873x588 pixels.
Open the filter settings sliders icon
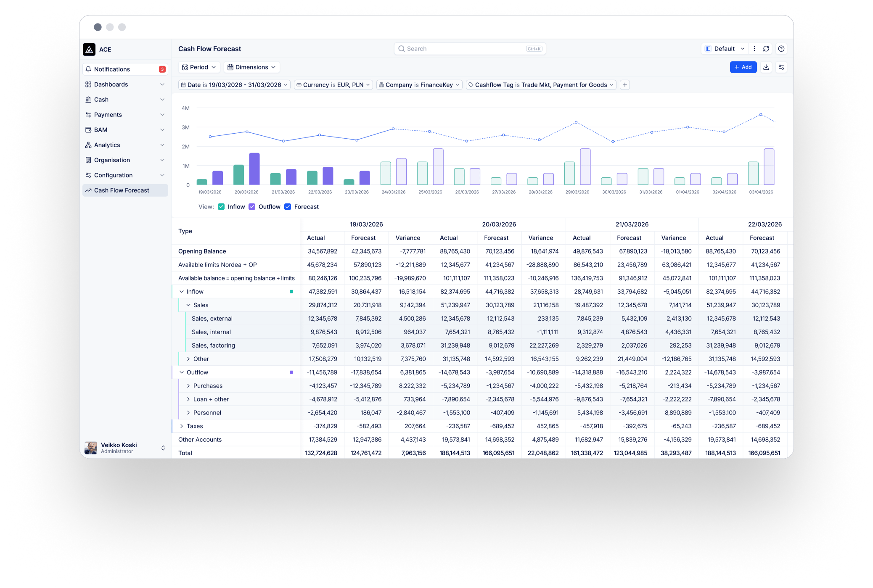[781, 67]
